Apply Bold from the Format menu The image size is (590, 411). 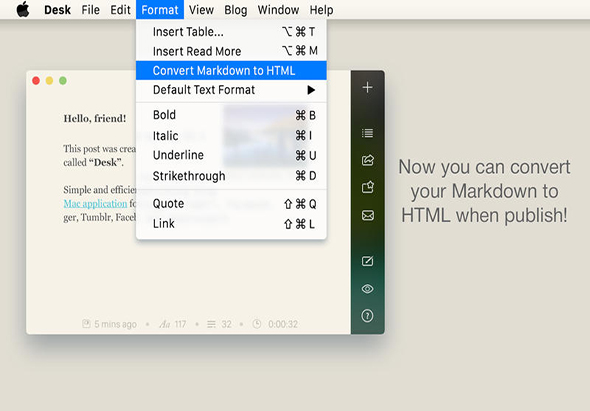231,115
